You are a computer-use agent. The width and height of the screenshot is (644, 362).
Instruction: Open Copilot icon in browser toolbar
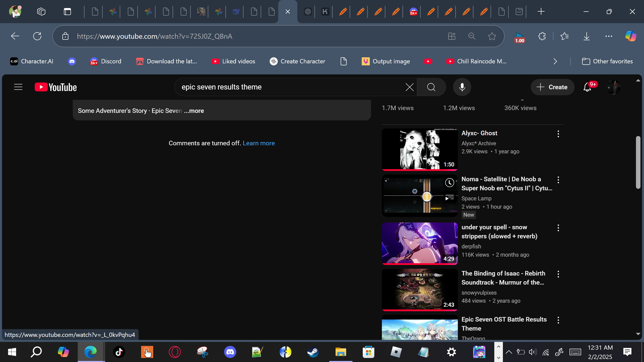[x=630, y=36]
